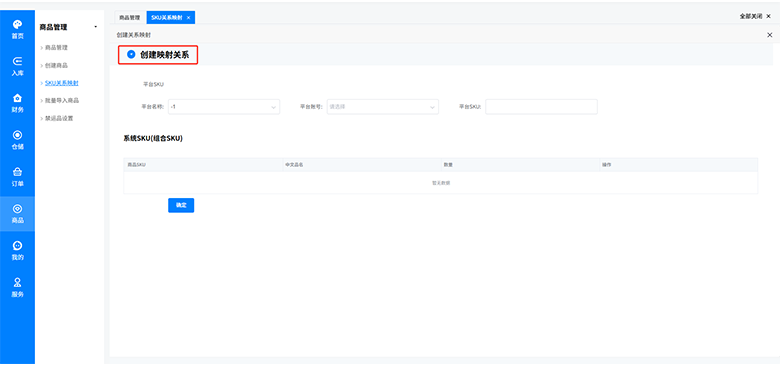Switch to the 商品管理 tab

tap(129, 17)
